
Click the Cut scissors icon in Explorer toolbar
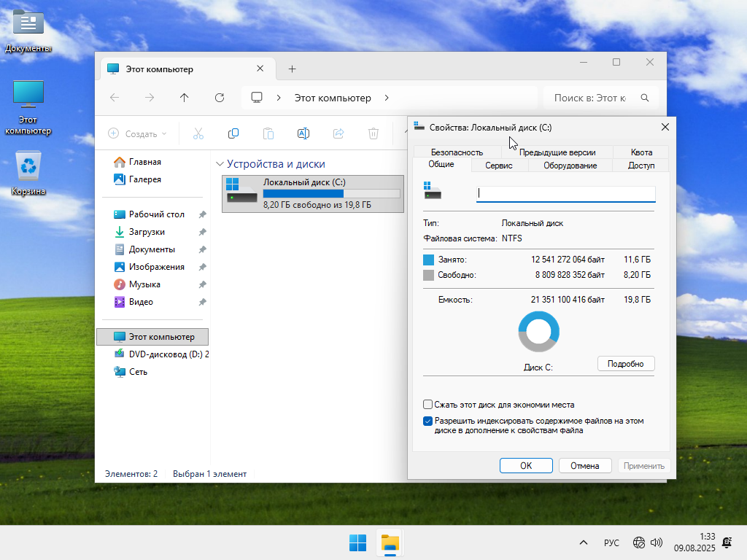coord(198,134)
